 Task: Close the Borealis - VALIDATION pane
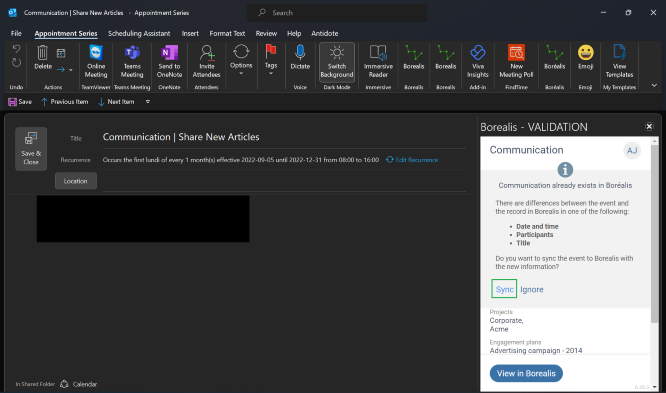tap(649, 127)
